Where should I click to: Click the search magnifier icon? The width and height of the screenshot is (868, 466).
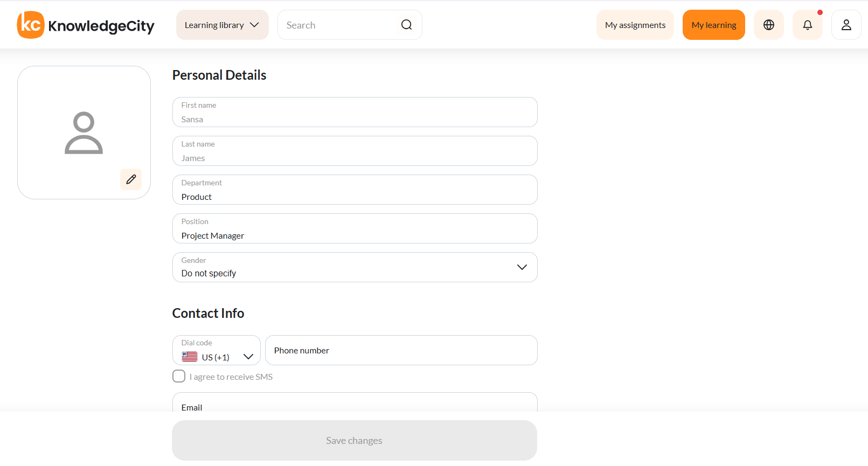(x=407, y=25)
